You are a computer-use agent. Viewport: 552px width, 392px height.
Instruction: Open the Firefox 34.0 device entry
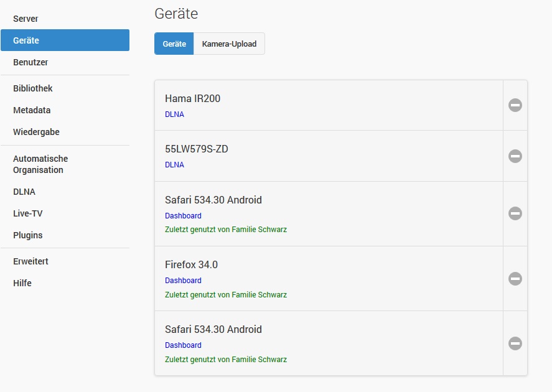tap(191, 264)
